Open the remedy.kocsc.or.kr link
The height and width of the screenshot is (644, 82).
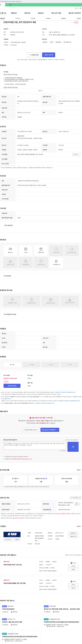(x=22, y=459)
